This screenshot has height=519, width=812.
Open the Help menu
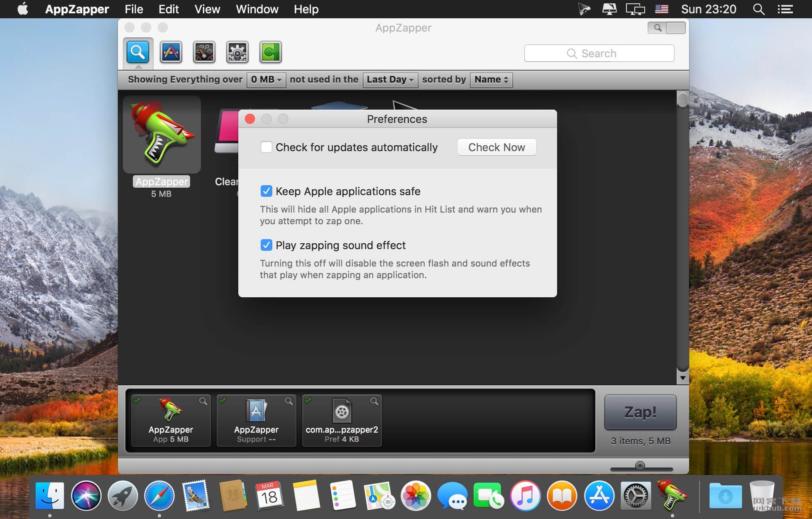(306, 9)
